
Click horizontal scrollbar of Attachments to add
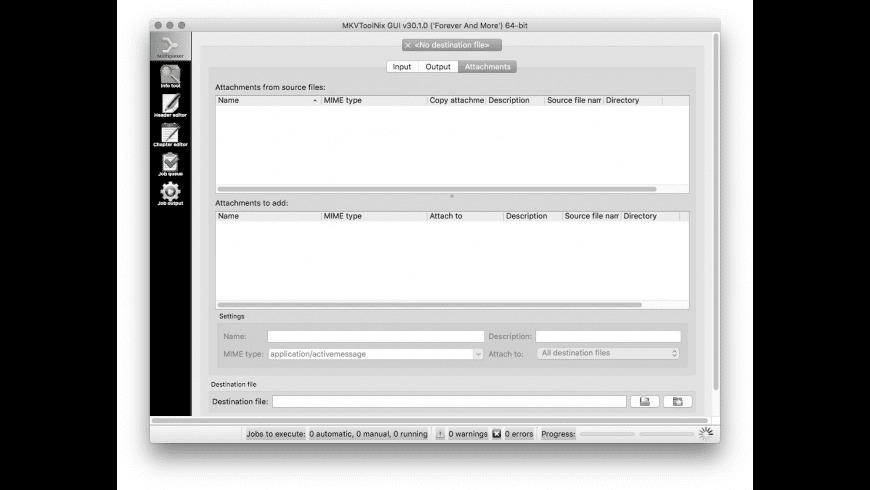point(429,305)
